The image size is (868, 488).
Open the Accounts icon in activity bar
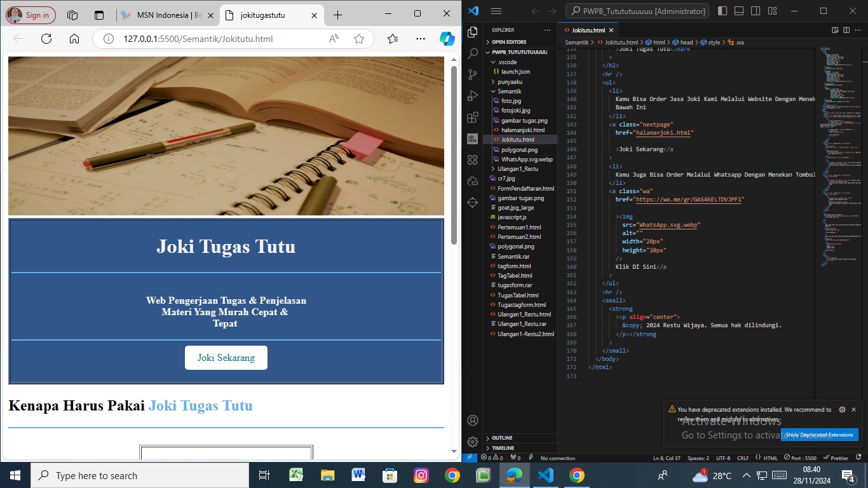click(x=472, y=421)
